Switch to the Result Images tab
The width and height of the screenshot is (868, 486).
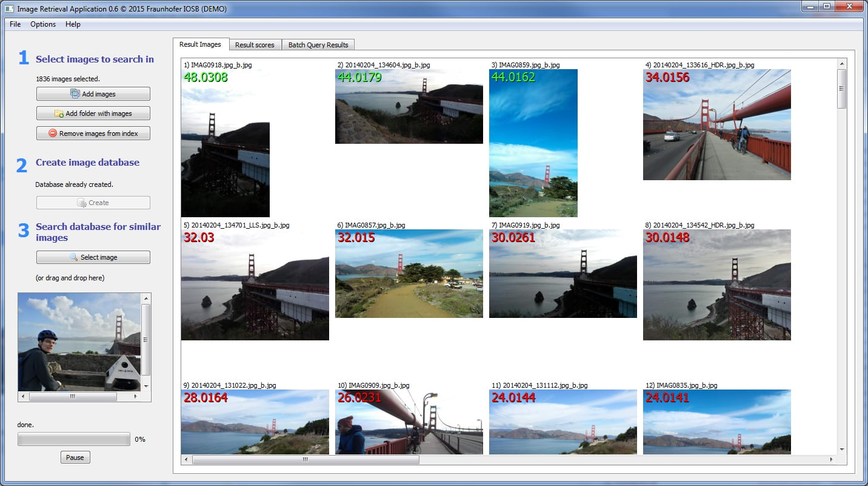[x=201, y=44]
